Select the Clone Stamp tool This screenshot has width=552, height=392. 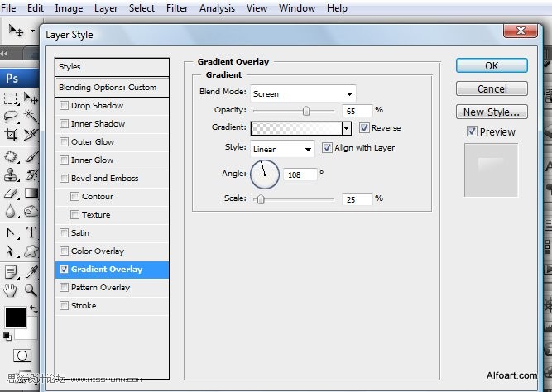[x=11, y=174]
